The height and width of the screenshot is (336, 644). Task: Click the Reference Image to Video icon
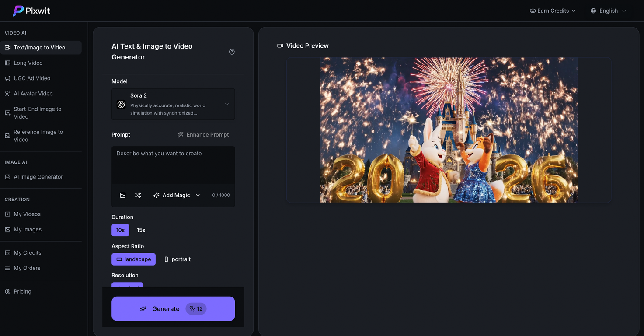(7, 136)
